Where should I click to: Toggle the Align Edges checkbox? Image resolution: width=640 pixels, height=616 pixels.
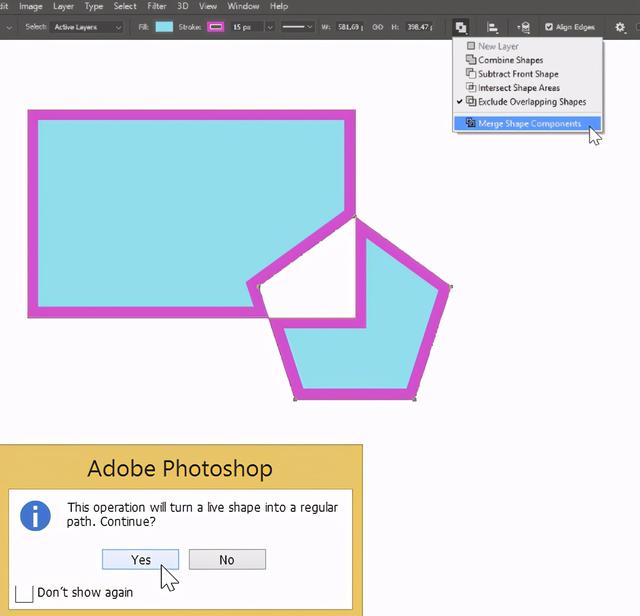pyautogui.click(x=549, y=27)
